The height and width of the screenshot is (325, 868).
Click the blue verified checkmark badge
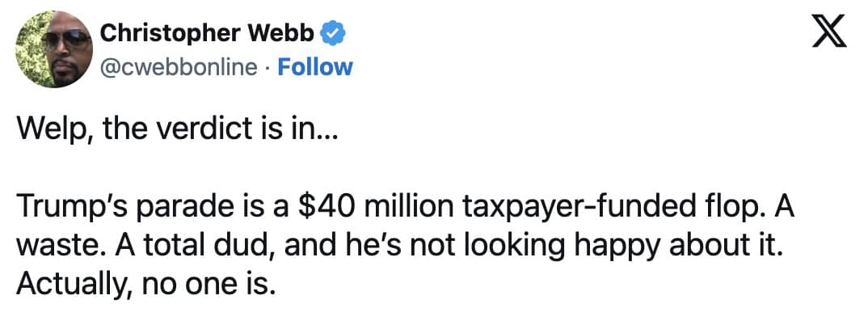[335, 33]
